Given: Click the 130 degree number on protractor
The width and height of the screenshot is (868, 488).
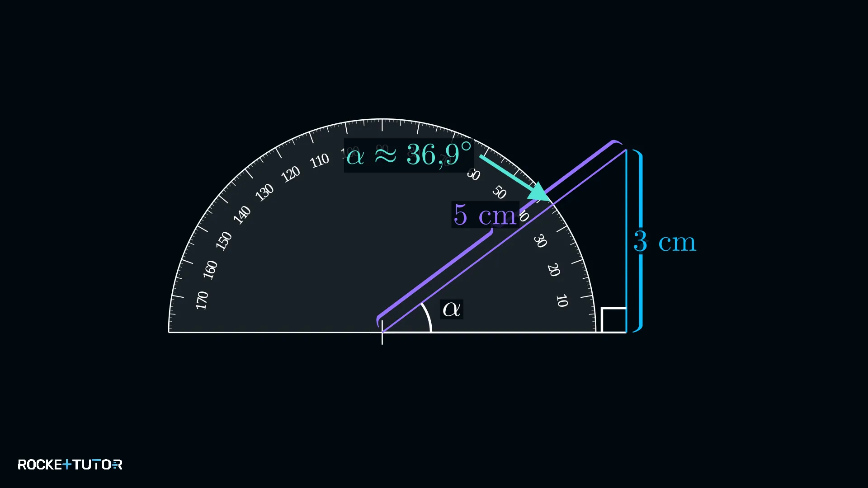Looking at the screenshot, I should coord(264,192).
